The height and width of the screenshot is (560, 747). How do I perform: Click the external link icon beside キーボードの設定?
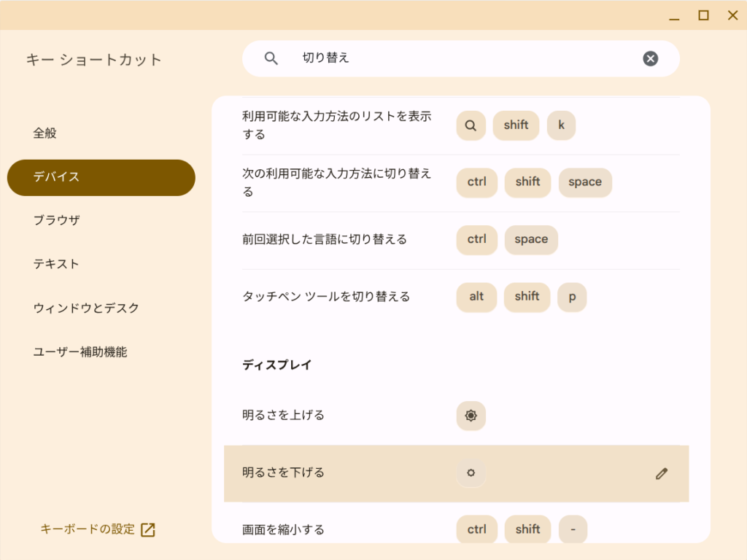tap(148, 530)
